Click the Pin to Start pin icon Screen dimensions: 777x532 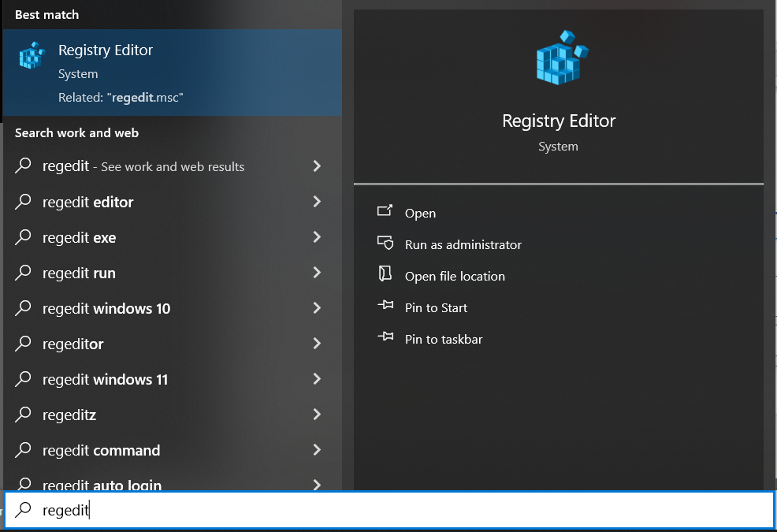point(385,307)
